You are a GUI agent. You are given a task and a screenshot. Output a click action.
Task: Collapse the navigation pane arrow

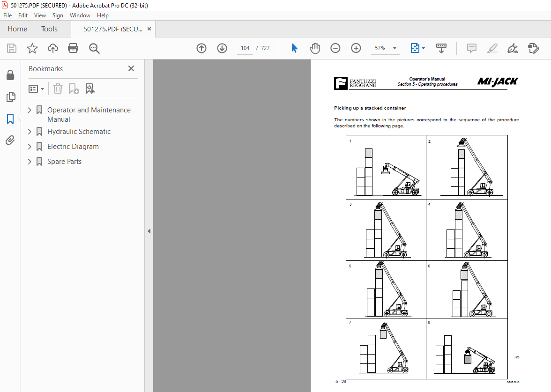[x=149, y=231]
